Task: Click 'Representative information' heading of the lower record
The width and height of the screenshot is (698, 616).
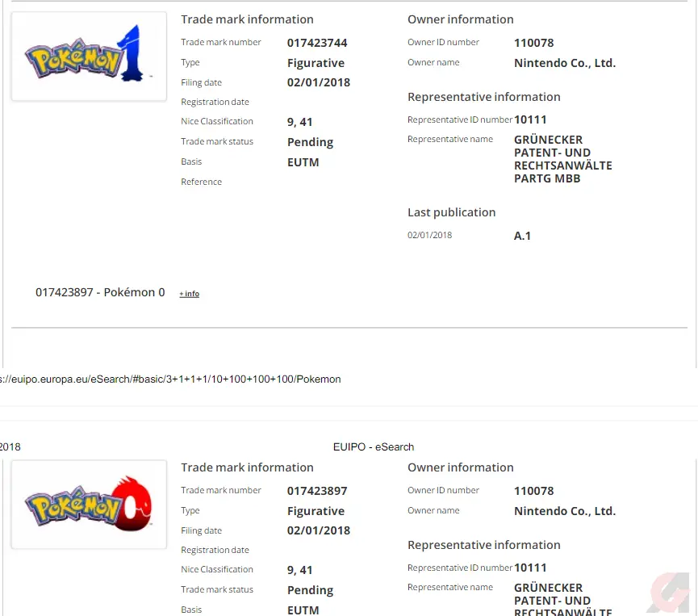Action: [484, 545]
